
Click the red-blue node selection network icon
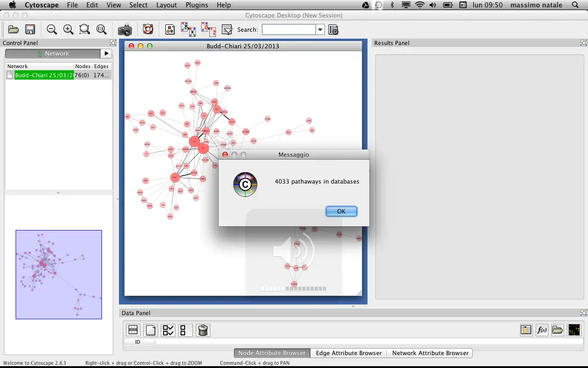209,29
